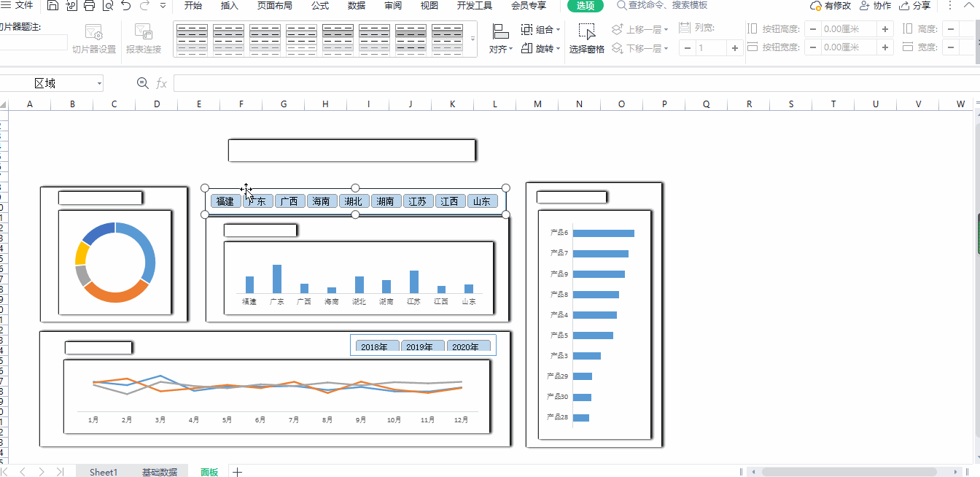Open the 下移一层 send backward dropdown

pos(639,49)
